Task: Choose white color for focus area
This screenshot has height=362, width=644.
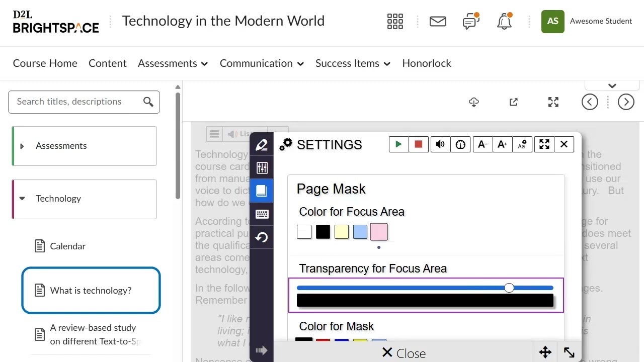Action: 304,232
